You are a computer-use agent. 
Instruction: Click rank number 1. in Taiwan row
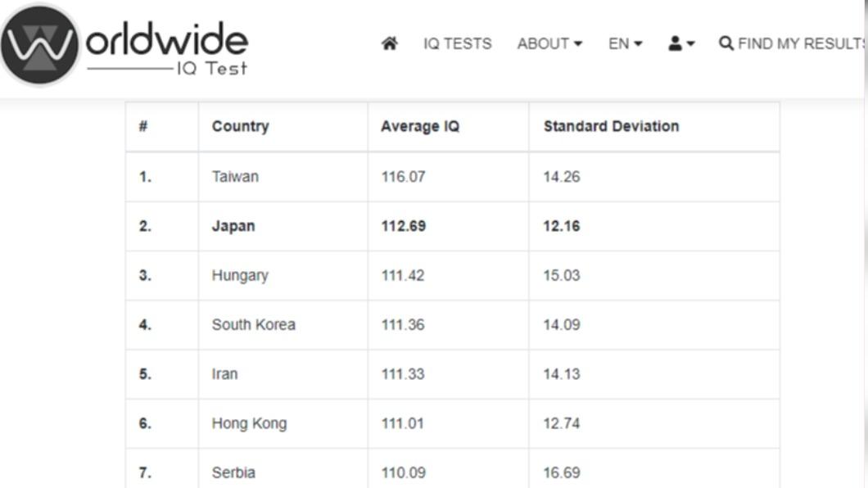(x=145, y=177)
